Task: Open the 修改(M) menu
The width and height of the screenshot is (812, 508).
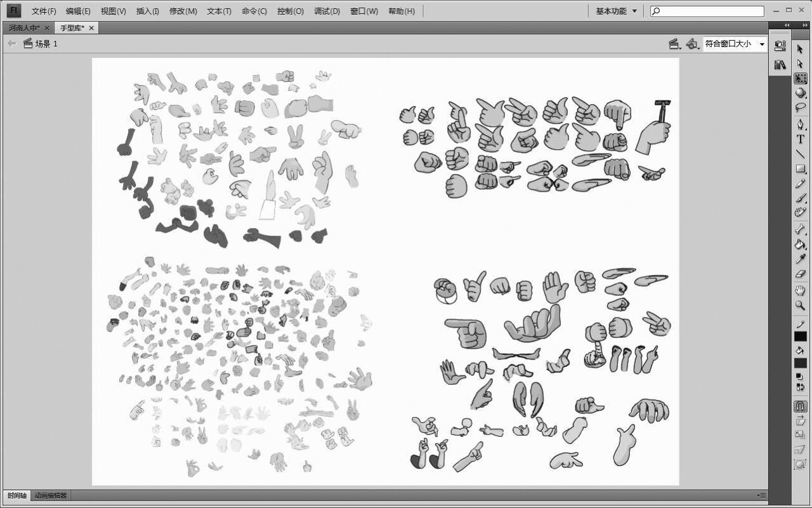Action: 183,11
